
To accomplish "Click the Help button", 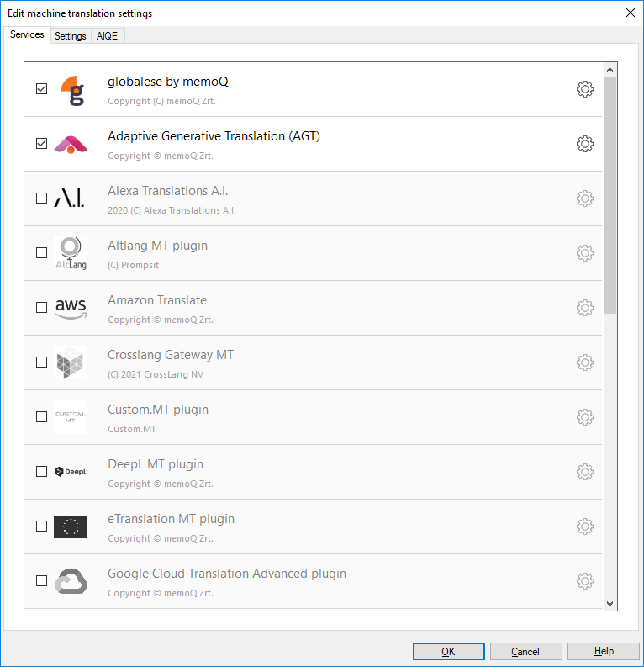I will coord(603,651).
